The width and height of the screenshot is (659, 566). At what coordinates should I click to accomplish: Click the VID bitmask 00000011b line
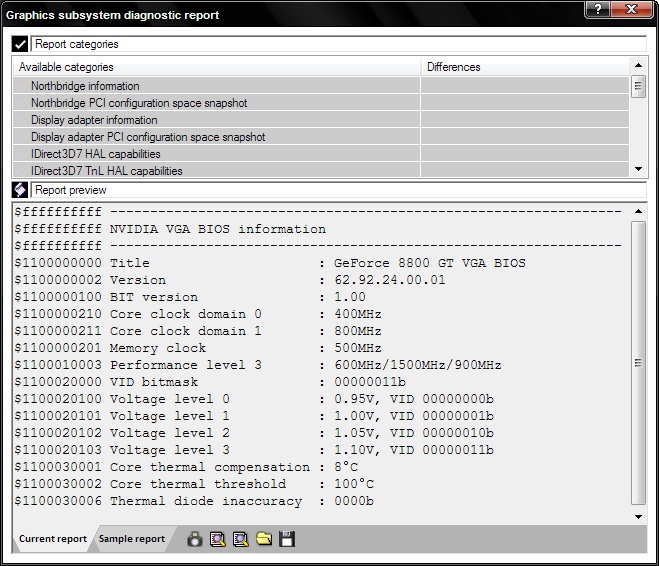210,382
